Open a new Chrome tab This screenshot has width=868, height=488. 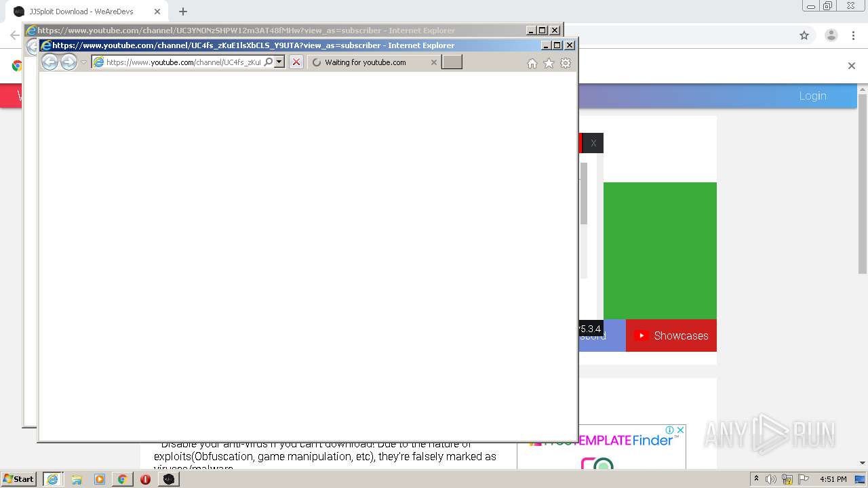click(182, 12)
